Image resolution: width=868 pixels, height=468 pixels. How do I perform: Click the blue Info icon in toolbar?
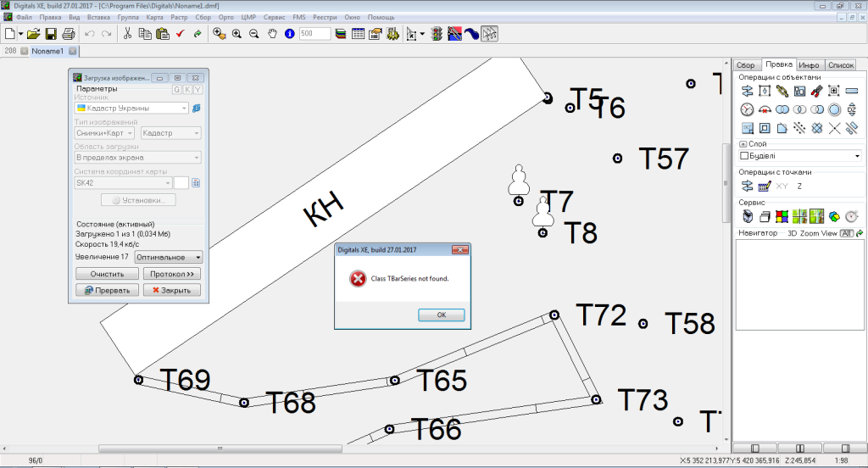tap(289, 34)
